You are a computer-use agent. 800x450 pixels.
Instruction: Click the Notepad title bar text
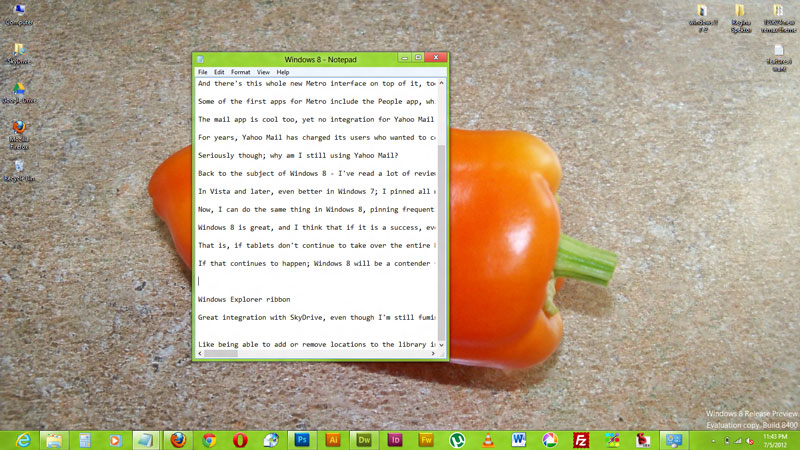[x=320, y=60]
